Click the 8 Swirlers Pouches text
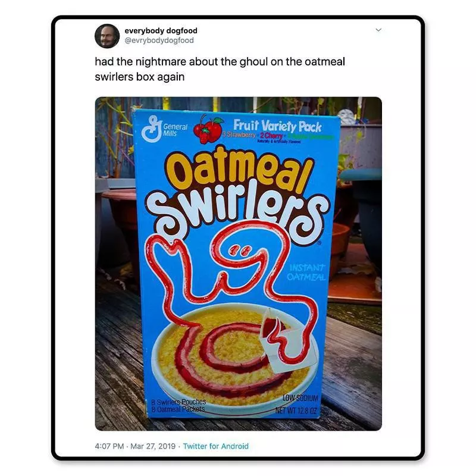The width and height of the screenshot is (476, 476). (x=179, y=402)
